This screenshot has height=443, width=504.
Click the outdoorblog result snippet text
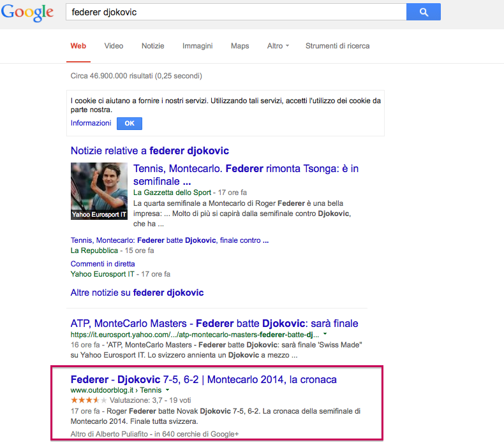tap(216, 416)
